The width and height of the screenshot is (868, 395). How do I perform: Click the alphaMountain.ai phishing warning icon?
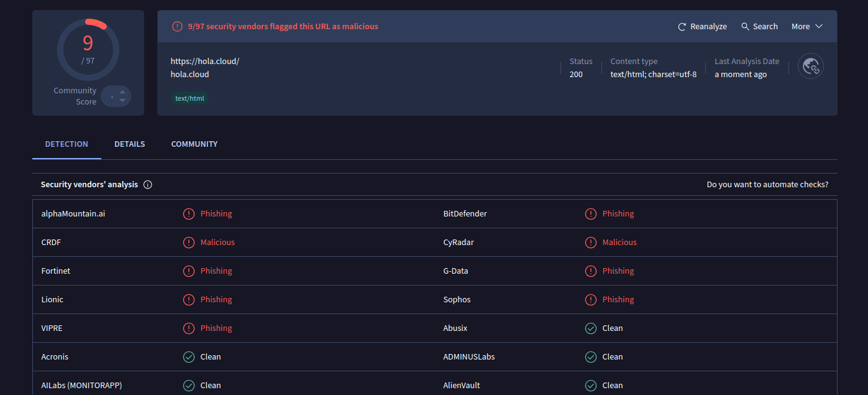(189, 214)
